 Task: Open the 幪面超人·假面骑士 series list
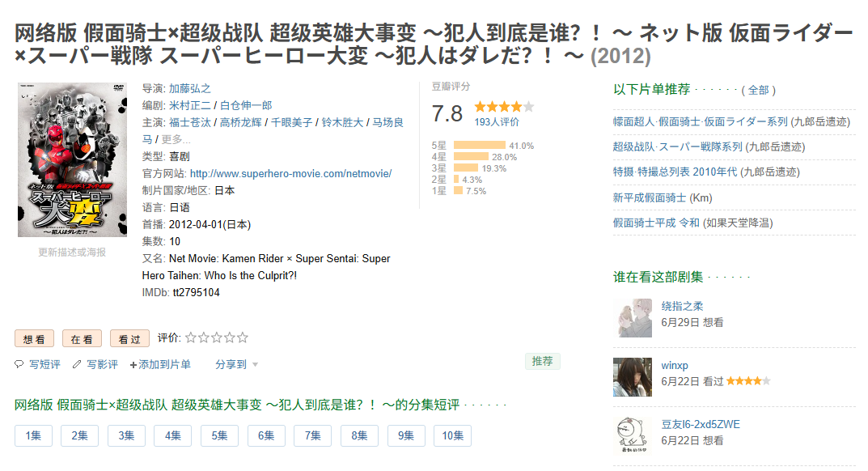pyautogui.click(x=701, y=122)
